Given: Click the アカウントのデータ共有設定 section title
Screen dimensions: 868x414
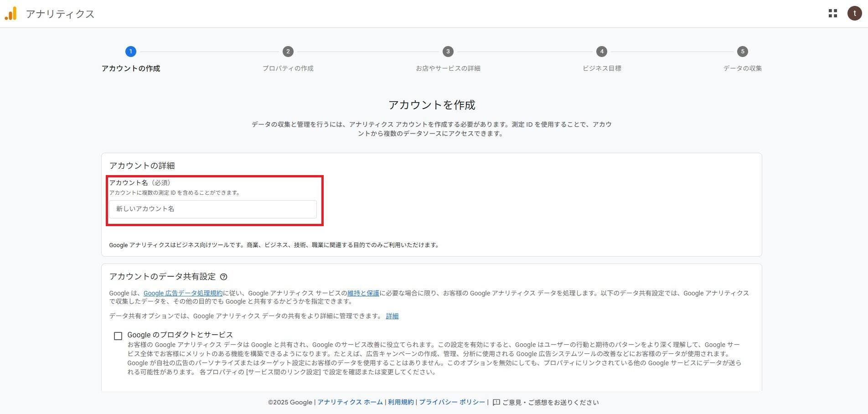Looking at the screenshot, I should (162, 277).
